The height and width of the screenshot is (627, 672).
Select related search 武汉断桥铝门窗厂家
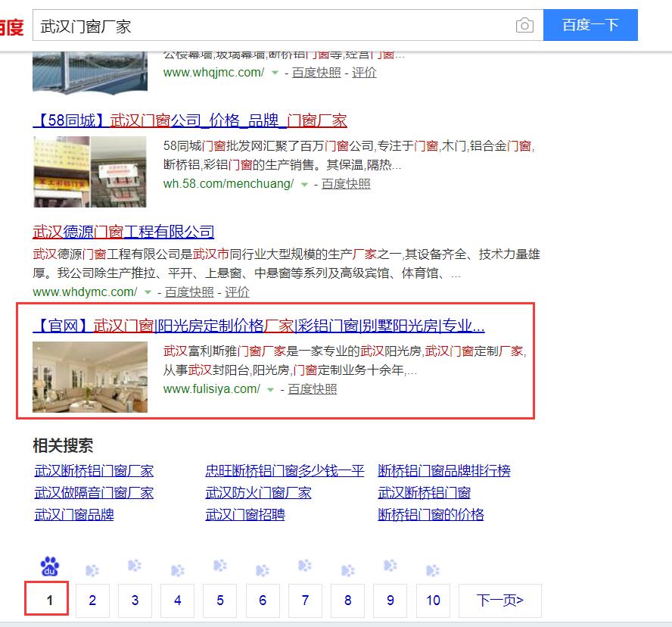click(x=94, y=471)
